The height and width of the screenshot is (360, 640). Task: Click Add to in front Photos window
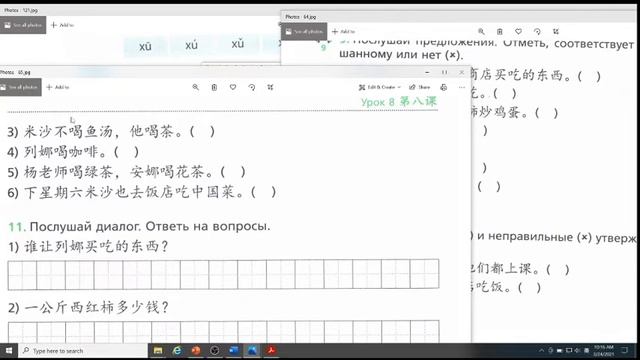(58, 87)
